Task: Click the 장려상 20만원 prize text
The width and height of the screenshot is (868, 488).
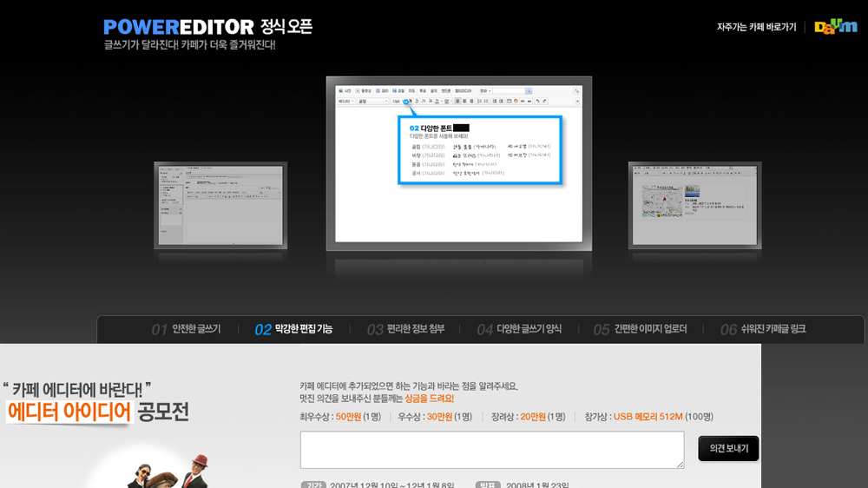Action: coord(528,417)
